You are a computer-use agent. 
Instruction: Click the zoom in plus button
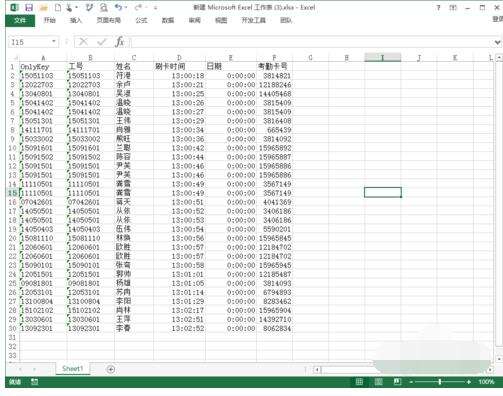coord(469,382)
